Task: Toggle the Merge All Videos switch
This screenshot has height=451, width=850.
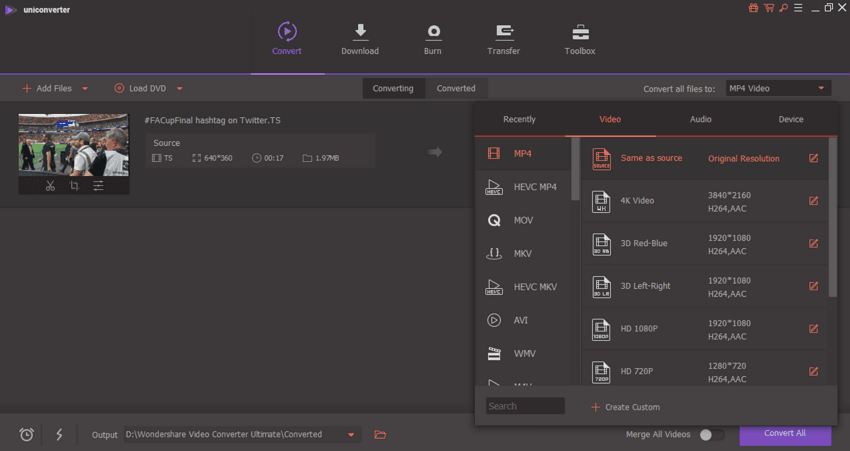Action: (x=711, y=434)
